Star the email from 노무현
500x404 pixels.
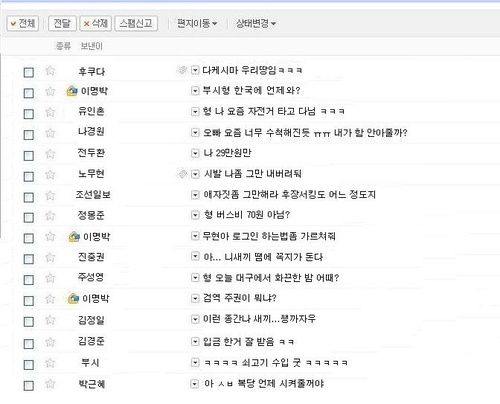click(x=50, y=174)
